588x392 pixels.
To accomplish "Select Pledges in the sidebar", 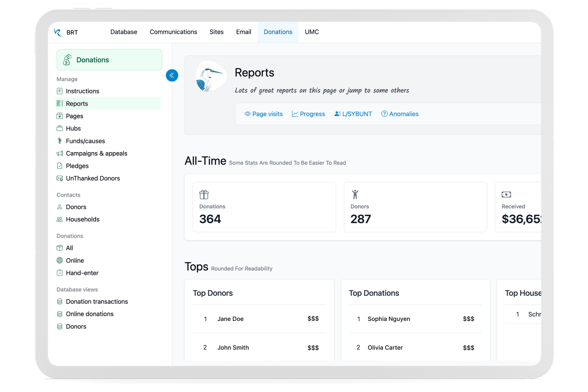I will point(77,166).
